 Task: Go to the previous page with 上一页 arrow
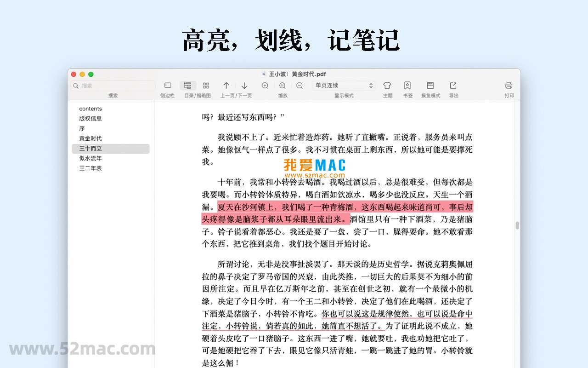point(226,85)
